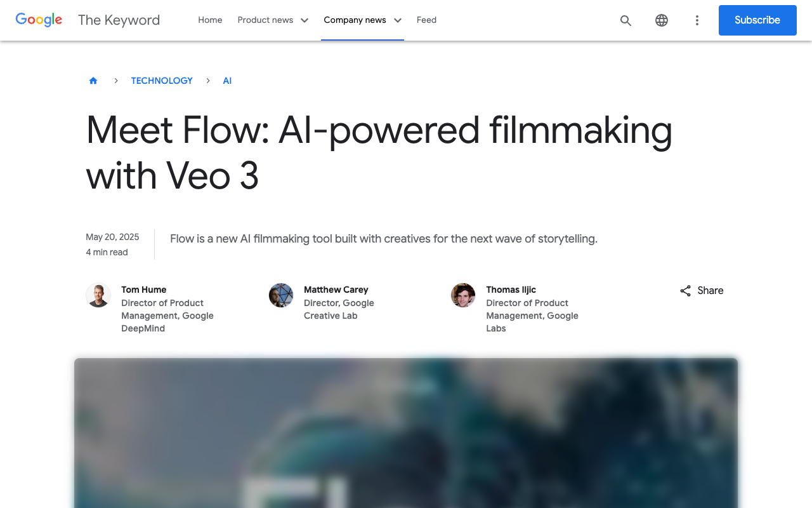812x508 pixels.
Task: Select the author name Thomas Iljic
Action: pyautogui.click(x=511, y=290)
